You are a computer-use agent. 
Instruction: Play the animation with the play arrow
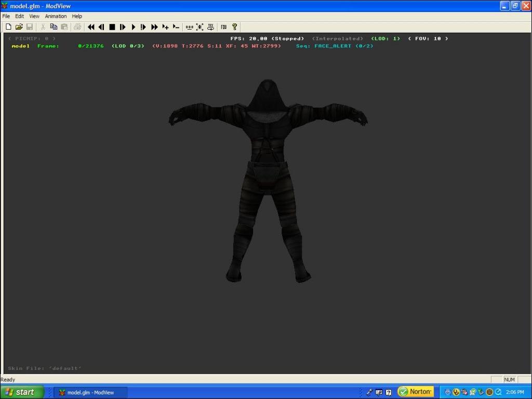(x=133, y=26)
